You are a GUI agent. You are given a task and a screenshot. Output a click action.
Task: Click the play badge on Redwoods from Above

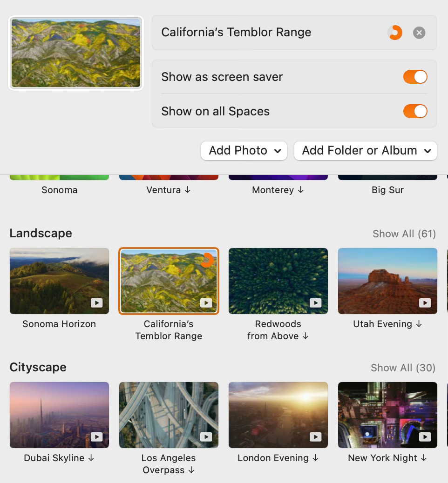click(x=315, y=303)
